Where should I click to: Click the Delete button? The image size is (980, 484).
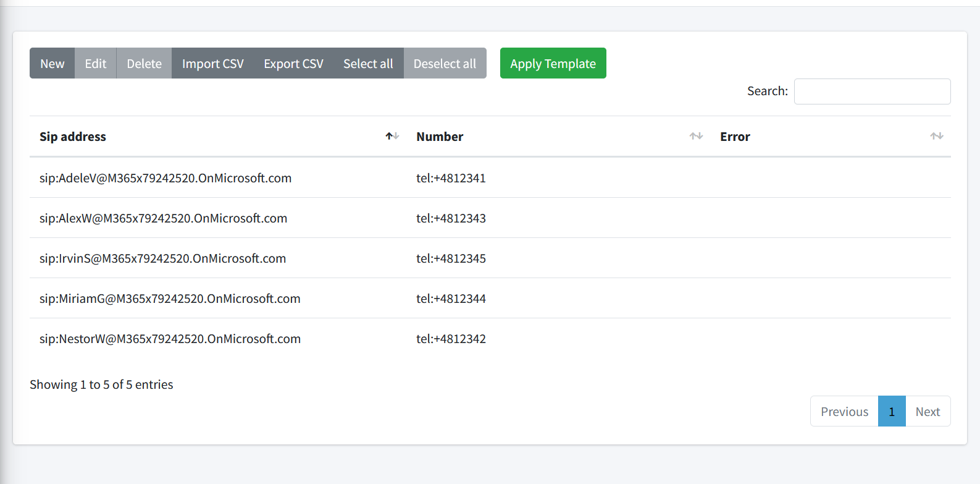point(144,64)
